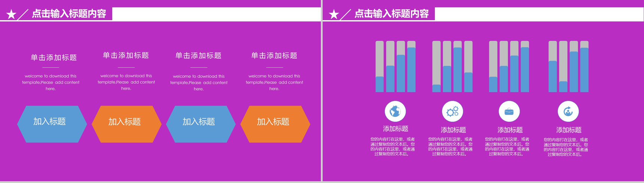Screen dimensions: 644x183
Task: Click the welcome text above the second blue hexagon
Action: [199, 83]
